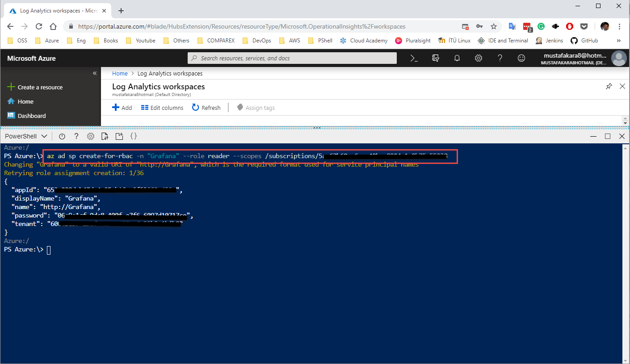Open the Azure portal Help question mark
630x364 pixels.
click(x=500, y=58)
